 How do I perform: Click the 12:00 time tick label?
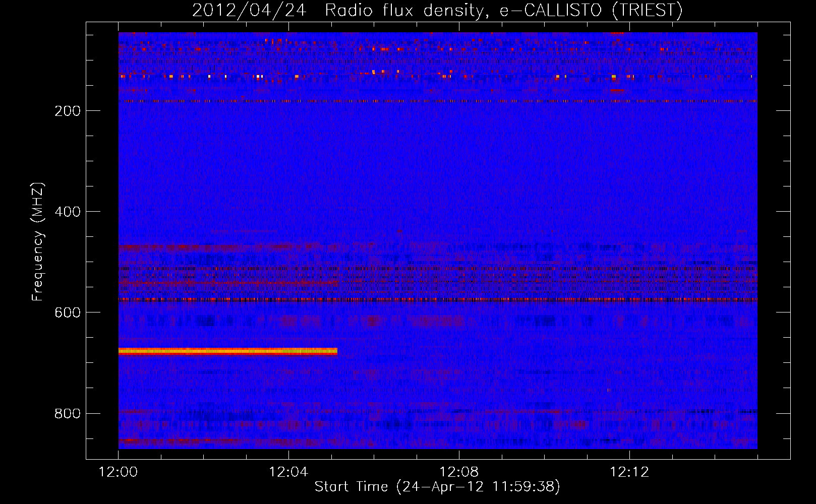point(118,472)
